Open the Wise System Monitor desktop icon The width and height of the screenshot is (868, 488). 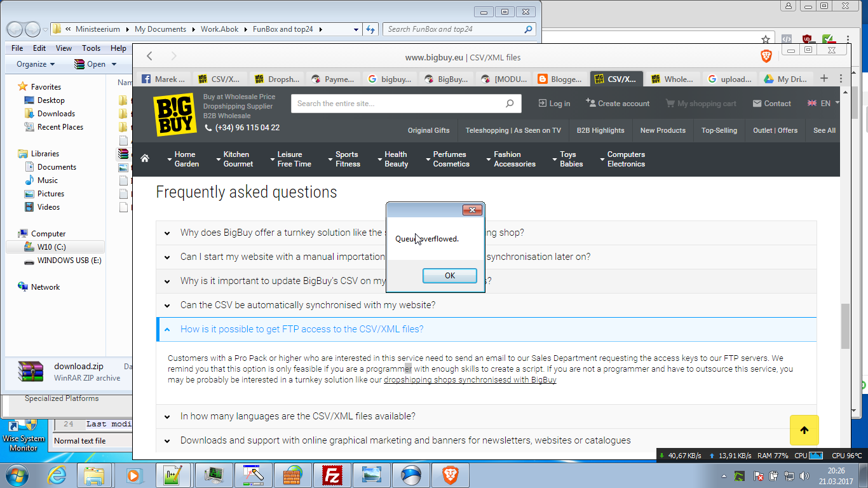coord(24,433)
